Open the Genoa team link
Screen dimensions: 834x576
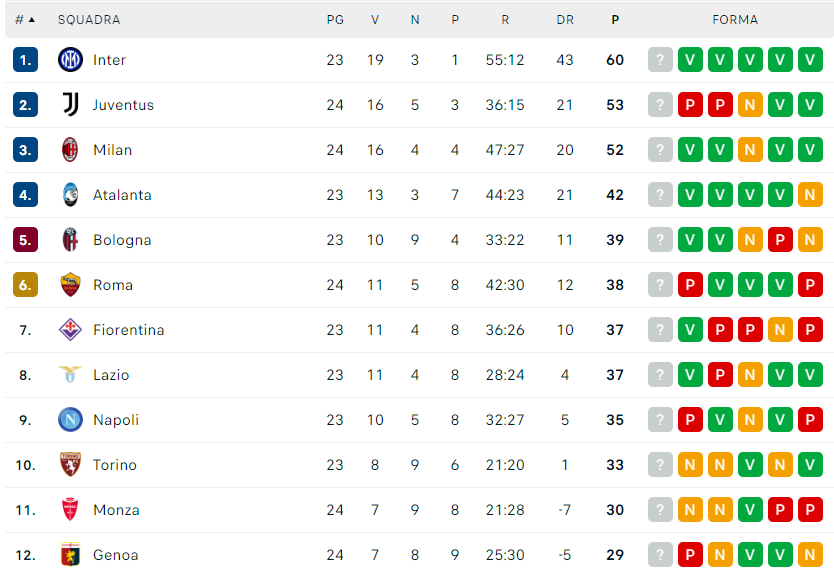click(115, 555)
